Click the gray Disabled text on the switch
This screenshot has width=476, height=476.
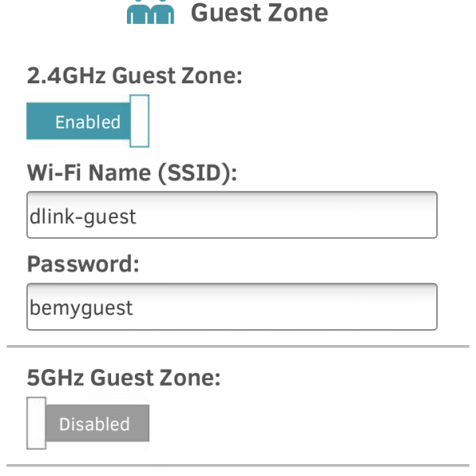point(94,424)
